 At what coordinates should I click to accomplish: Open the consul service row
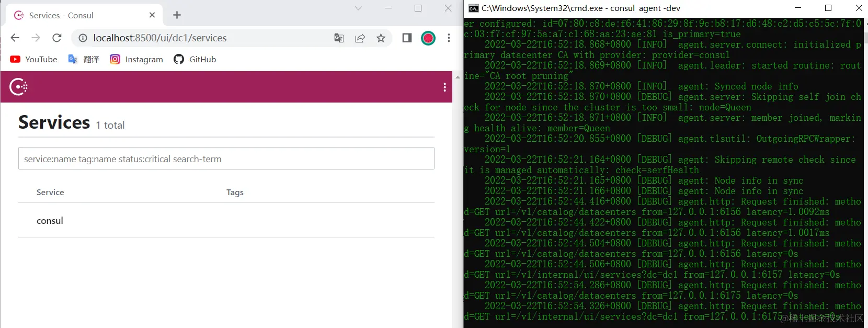point(226,220)
